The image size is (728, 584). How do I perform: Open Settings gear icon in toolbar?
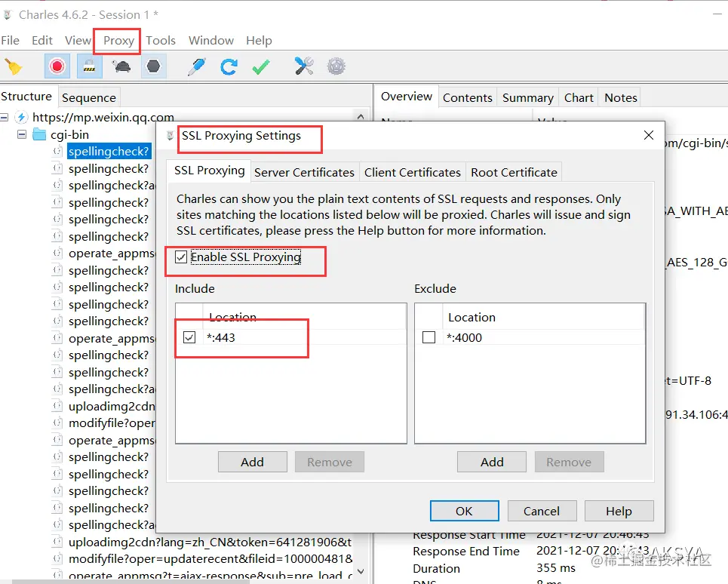[x=336, y=66]
